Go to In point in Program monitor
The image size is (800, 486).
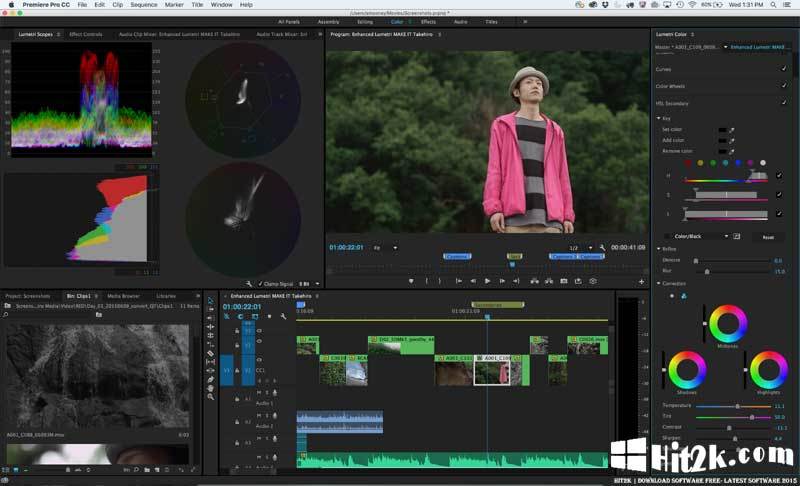(x=459, y=281)
